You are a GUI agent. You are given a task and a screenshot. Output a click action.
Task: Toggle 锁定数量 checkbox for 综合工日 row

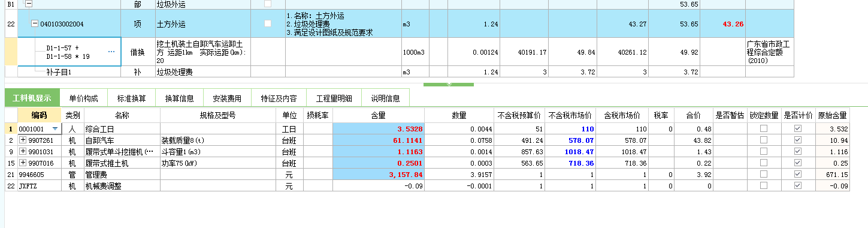click(763, 128)
